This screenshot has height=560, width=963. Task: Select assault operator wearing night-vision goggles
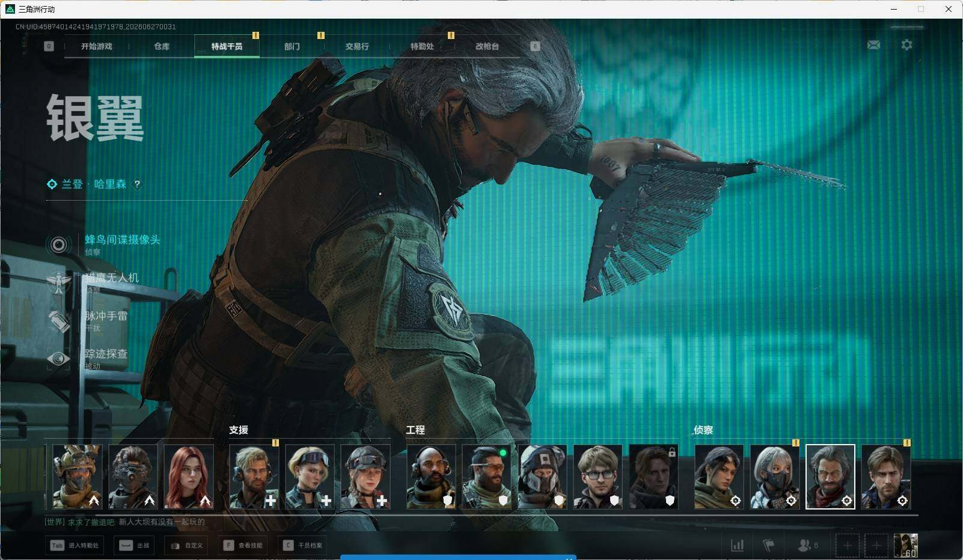pos(133,476)
